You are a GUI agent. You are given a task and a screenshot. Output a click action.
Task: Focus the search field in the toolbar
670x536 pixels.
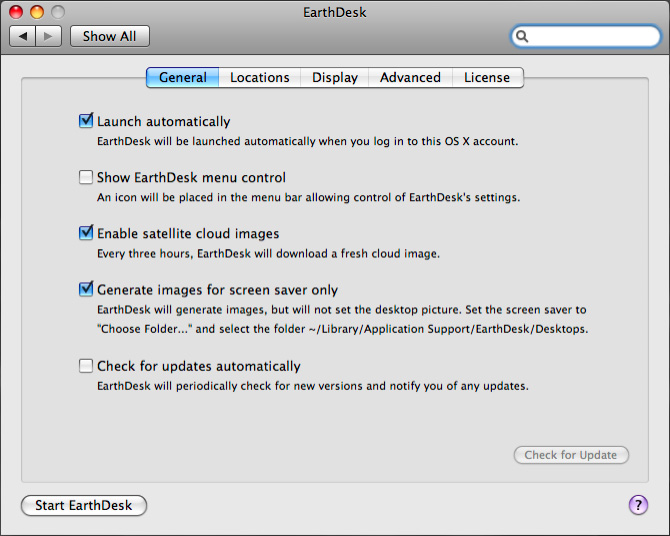point(586,36)
